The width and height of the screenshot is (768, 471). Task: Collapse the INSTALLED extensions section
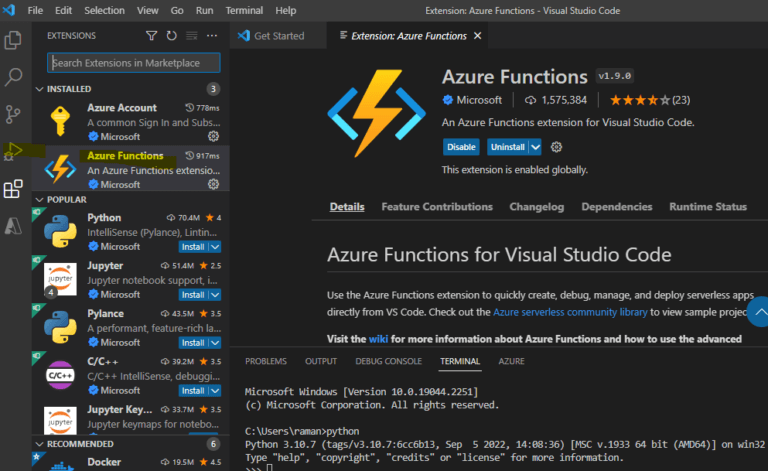(x=39, y=89)
